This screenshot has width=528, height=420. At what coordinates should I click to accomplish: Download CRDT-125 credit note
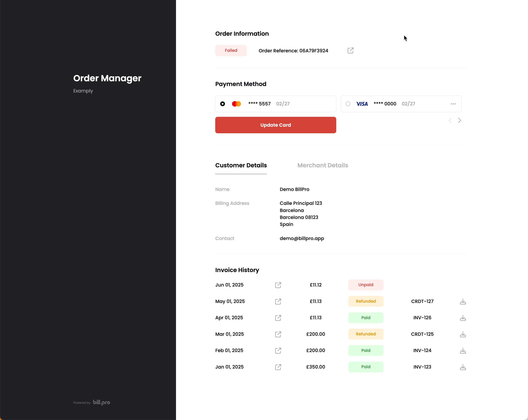(463, 334)
